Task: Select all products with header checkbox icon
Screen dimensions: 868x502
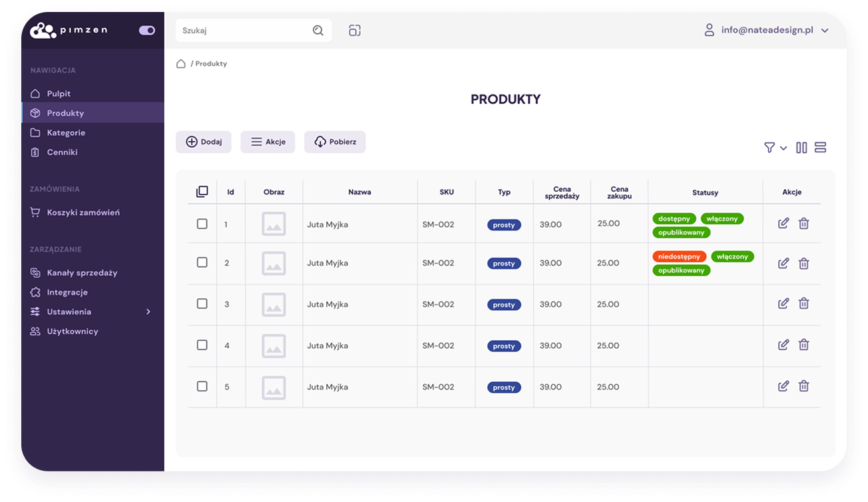Action: pos(202,192)
